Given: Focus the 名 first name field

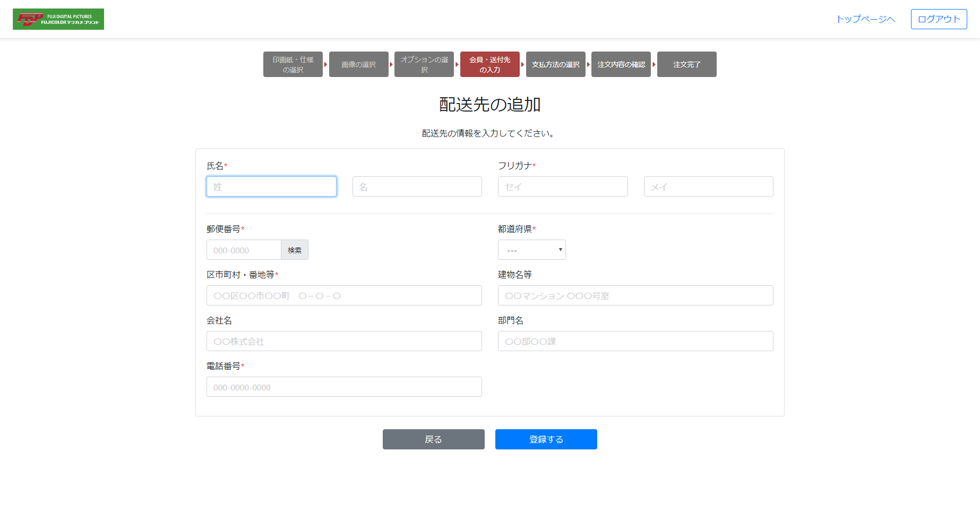Looking at the screenshot, I should [417, 186].
